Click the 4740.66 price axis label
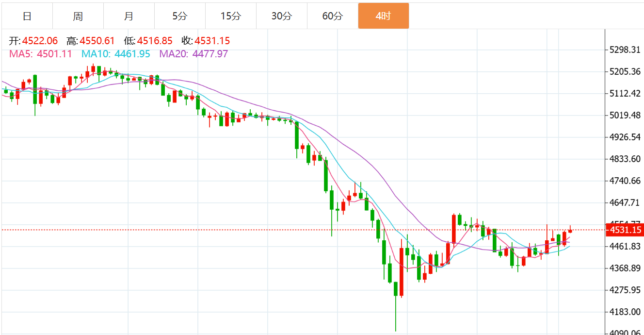 coord(625,181)
